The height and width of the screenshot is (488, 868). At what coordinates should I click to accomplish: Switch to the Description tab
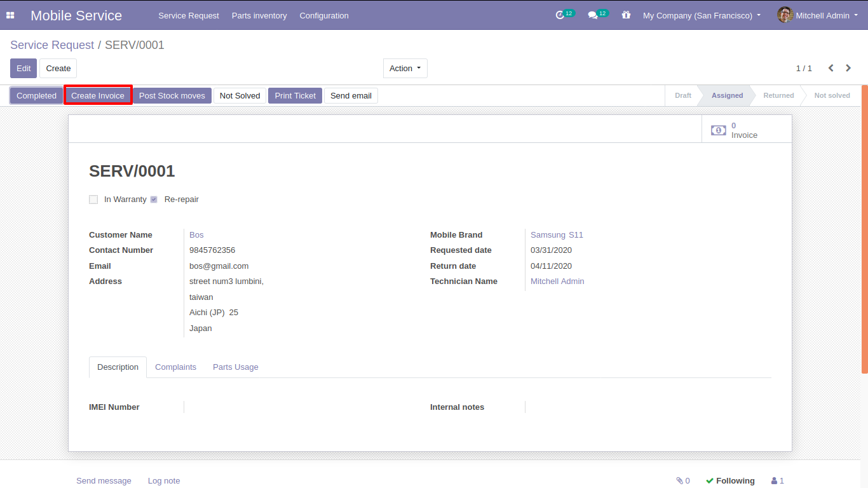coord(118,367)
